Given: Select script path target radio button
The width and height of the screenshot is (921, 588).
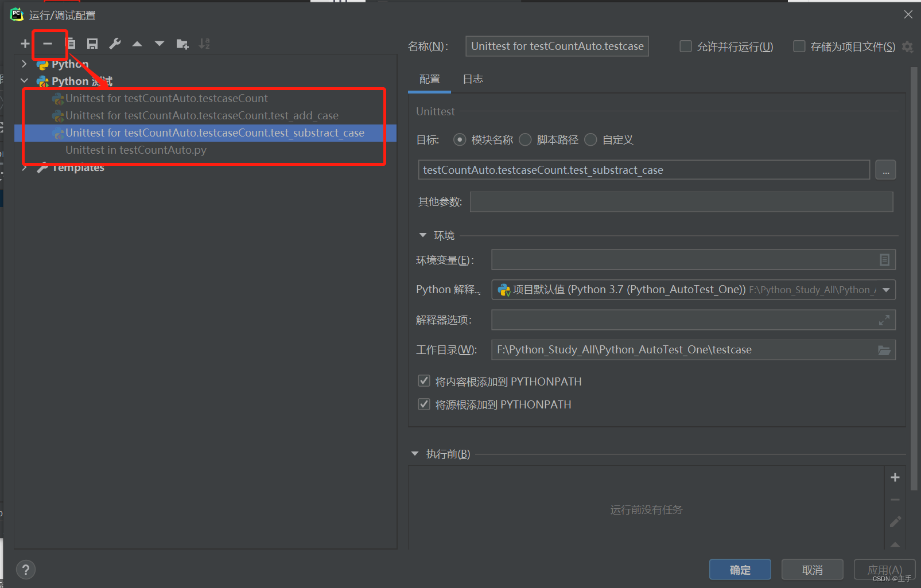Looking at the screenshot, I should tap(525, 139).
